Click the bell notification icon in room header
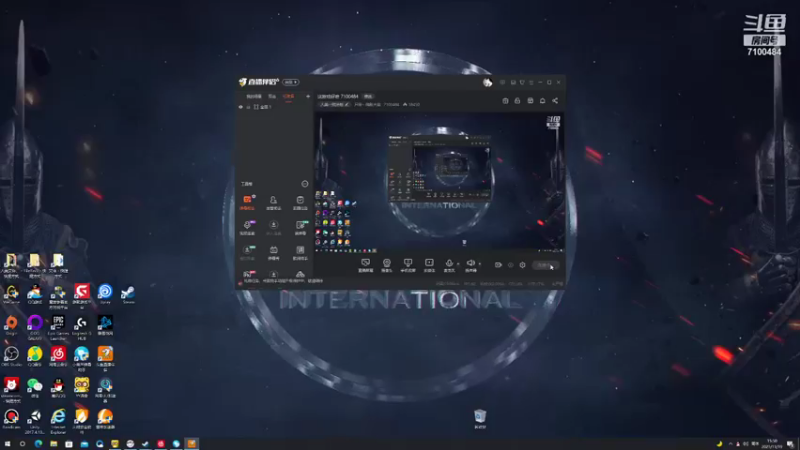 pos(542,101)
